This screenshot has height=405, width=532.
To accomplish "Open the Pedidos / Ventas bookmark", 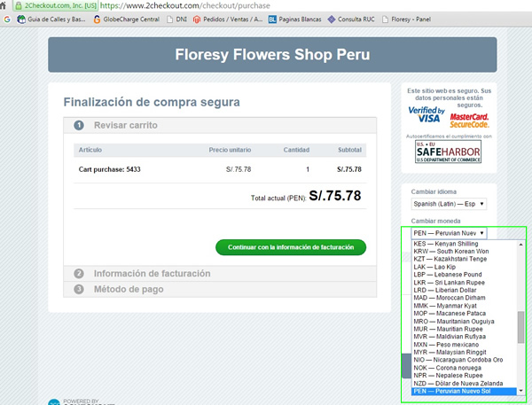I will point(228,19).
